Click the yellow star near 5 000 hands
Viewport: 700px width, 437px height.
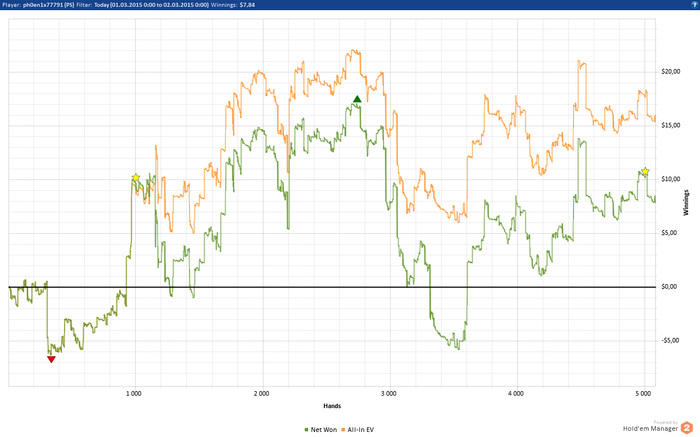pos(645,171)
